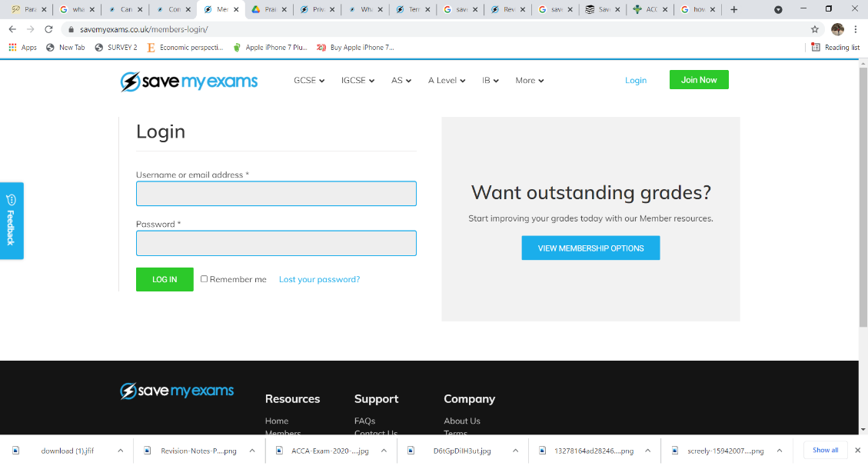The width and height of the screenshot is (868, 466).
Task: Click the footer Save My Exams logo
Action: pos(177,391)
